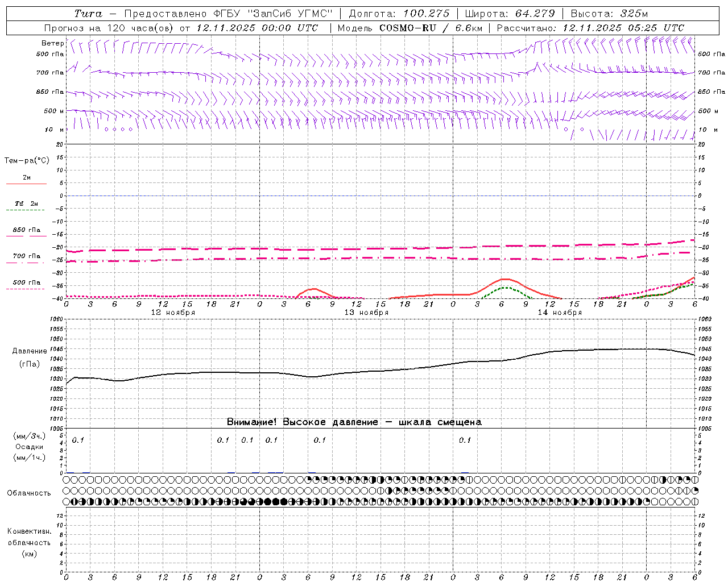The height and width of the screenshot is (582, 728).
Task: Click the "Ветер" wind panel label
Action: click(x=52, y=43)
